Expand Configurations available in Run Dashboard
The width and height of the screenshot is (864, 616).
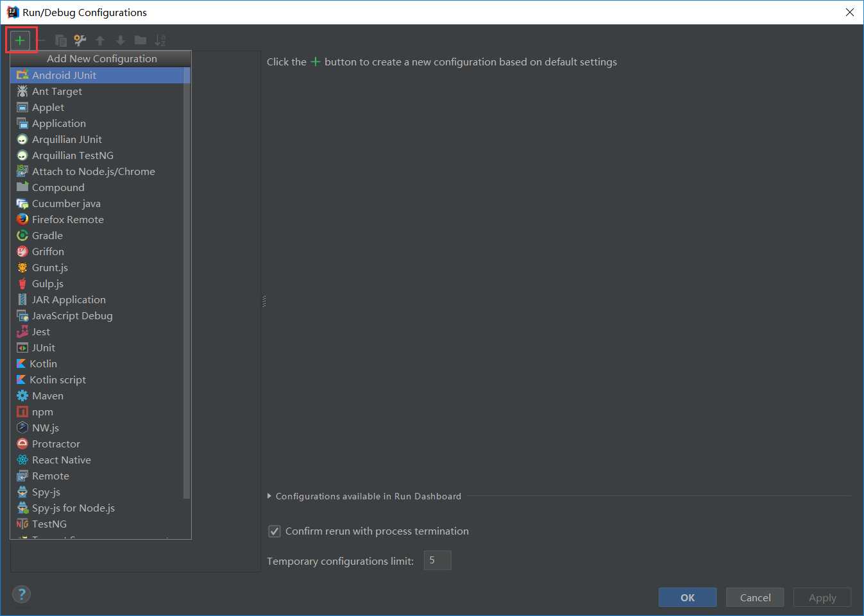tap(269, 496)
